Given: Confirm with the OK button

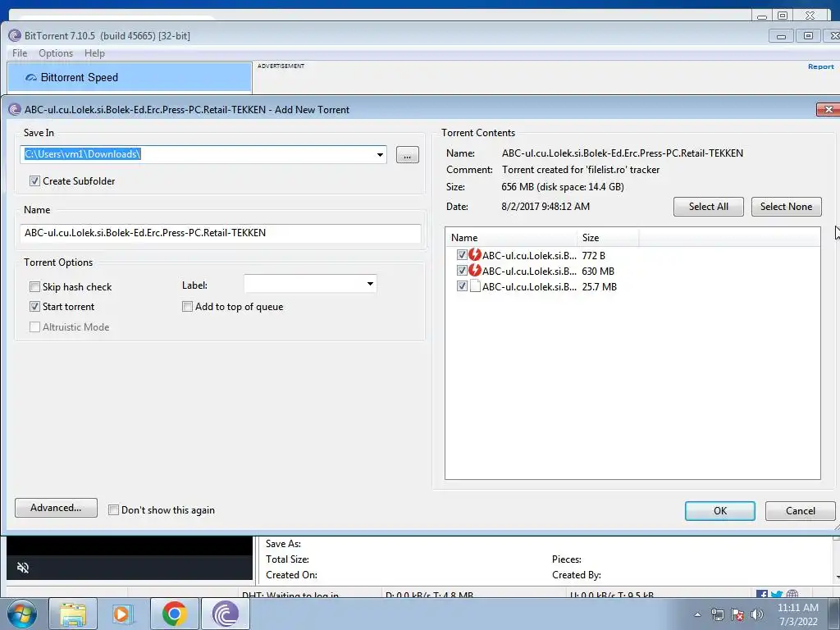Looking at the screenshot, I should point(720,511).
